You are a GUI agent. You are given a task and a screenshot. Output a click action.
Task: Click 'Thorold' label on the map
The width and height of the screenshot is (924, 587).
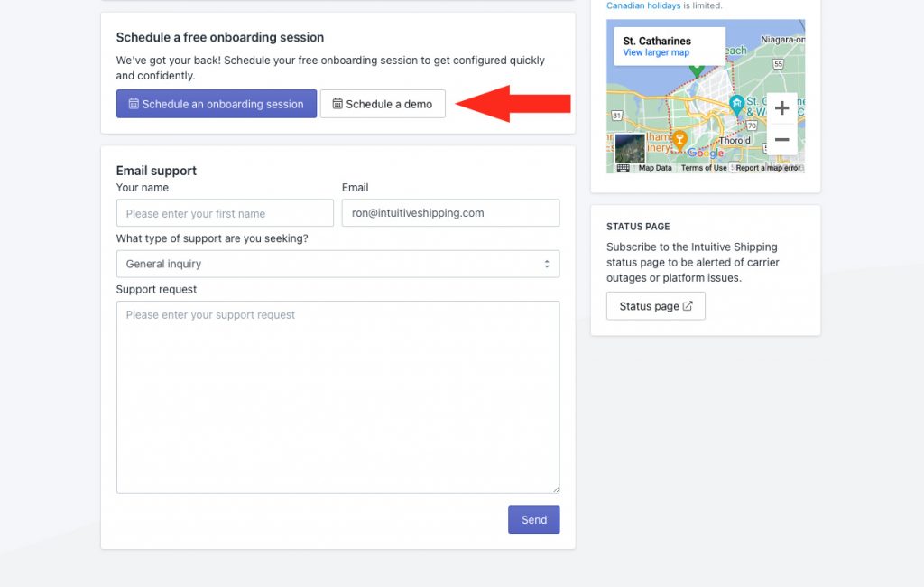point(735,140)
